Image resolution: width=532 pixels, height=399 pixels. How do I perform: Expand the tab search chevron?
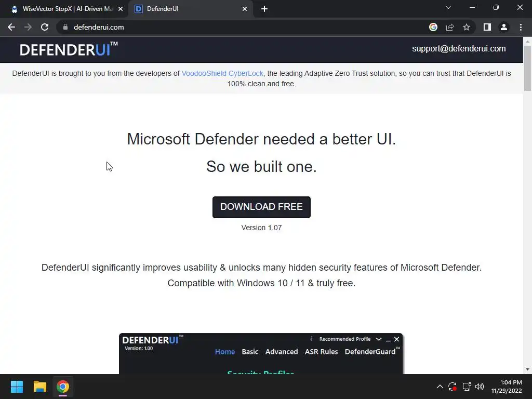[x=448, y=7]
